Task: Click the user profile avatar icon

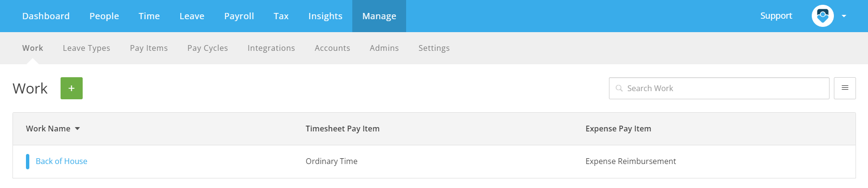Action: pyautogui.click(x=823, y=16)
